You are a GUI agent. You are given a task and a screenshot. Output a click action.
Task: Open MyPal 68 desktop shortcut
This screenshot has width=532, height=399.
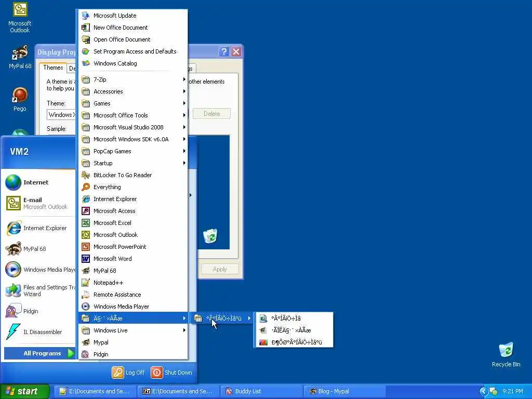coord(20,57)
